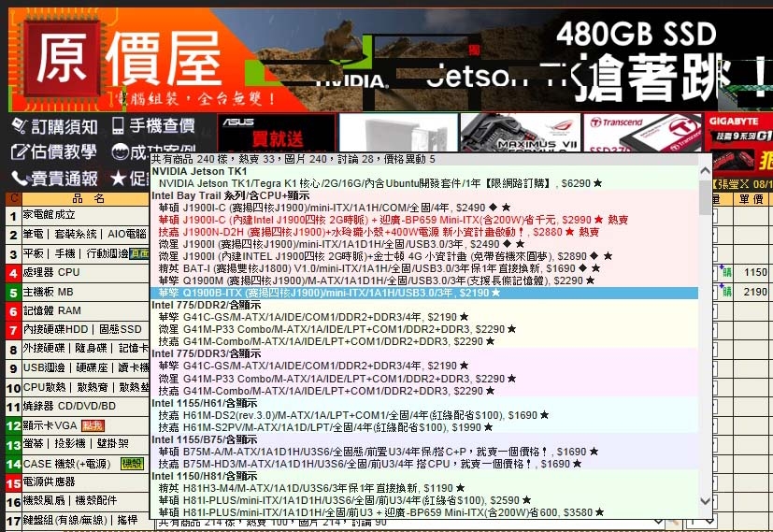Click the pencil icon beside 估價教學
This screenshot has height=532, width=773.
coord(20,151)
